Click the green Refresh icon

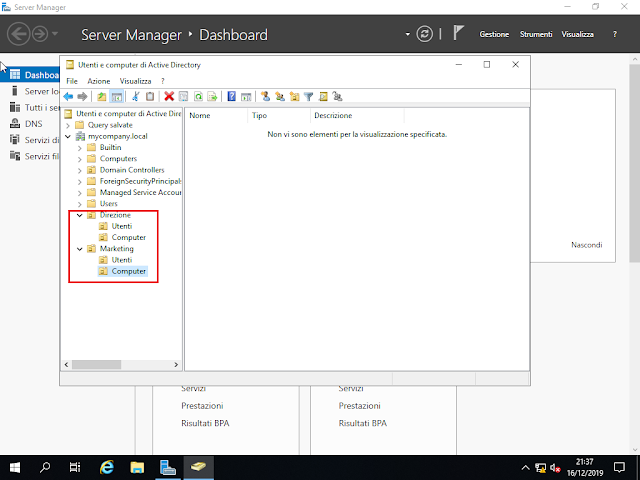click(198, 97)
